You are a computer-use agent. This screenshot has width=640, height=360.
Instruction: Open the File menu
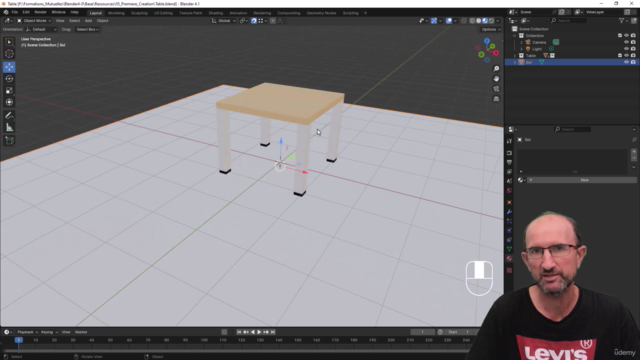(15, 12)
